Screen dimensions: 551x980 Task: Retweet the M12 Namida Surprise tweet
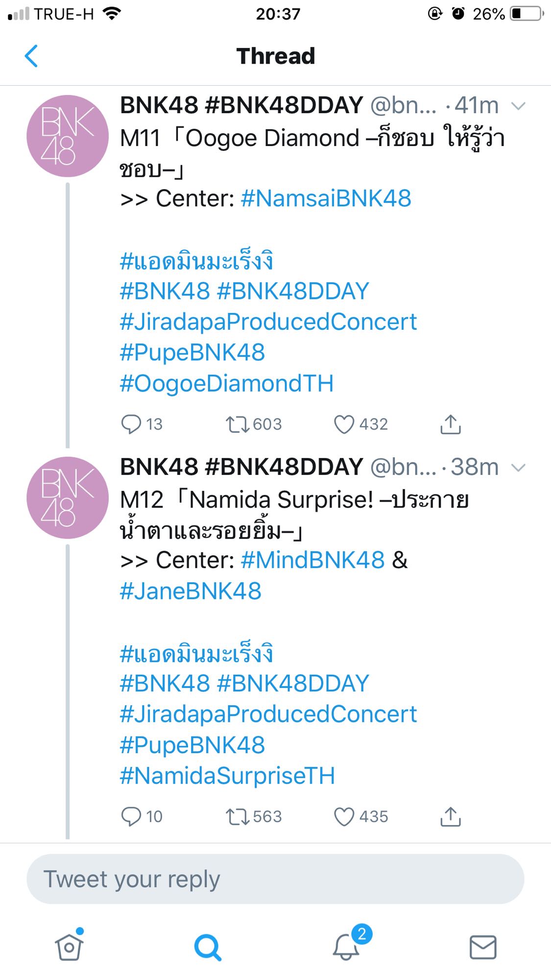[x=238, y=816]
